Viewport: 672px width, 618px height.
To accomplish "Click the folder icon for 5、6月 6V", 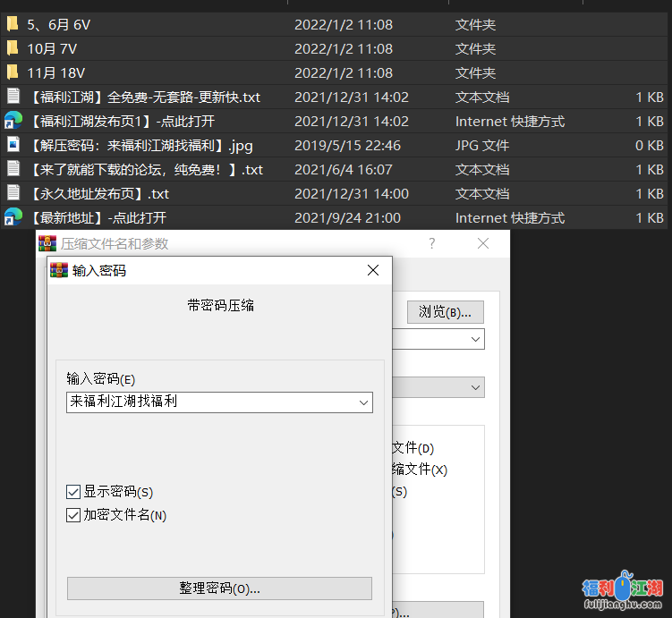I will tap(13, 24).
